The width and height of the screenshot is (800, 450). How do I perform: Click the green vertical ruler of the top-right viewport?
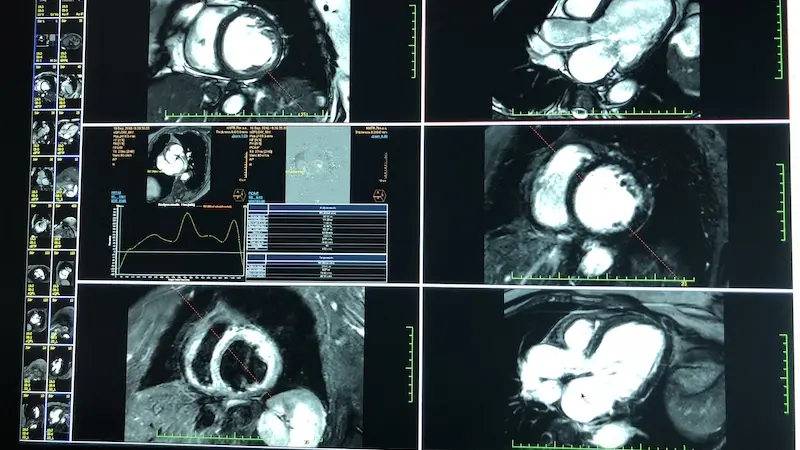(x=779, y=39)
